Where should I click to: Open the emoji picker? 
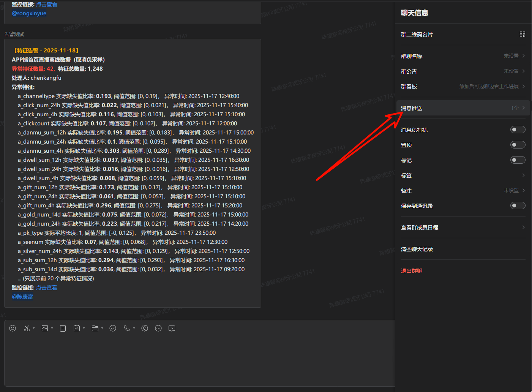pos(13,328)
